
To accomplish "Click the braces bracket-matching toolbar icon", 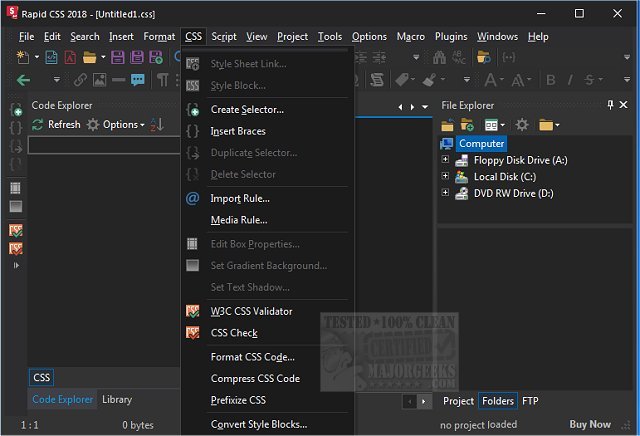I will pyautogui.click(x=509, y=57).
